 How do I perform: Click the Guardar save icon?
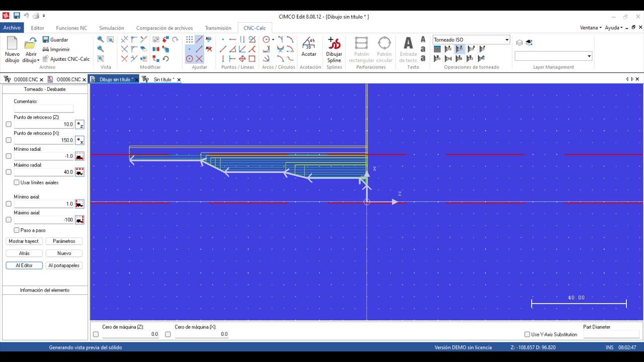point(45,40)
